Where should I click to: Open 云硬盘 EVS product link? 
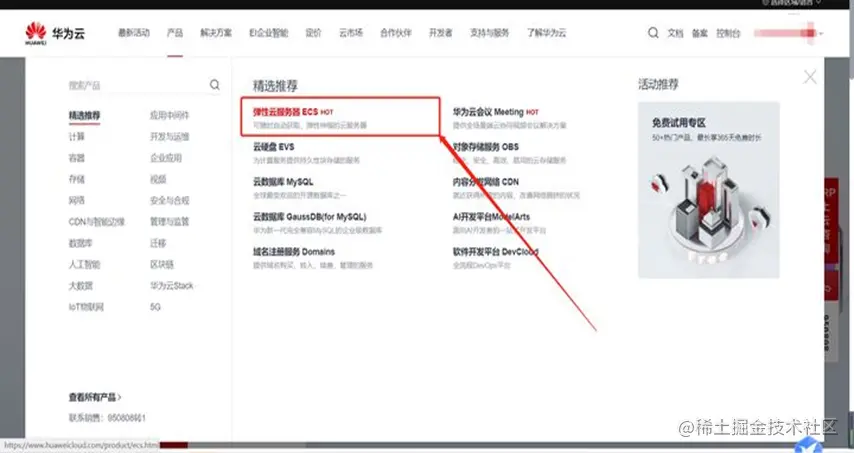[273, 147]
